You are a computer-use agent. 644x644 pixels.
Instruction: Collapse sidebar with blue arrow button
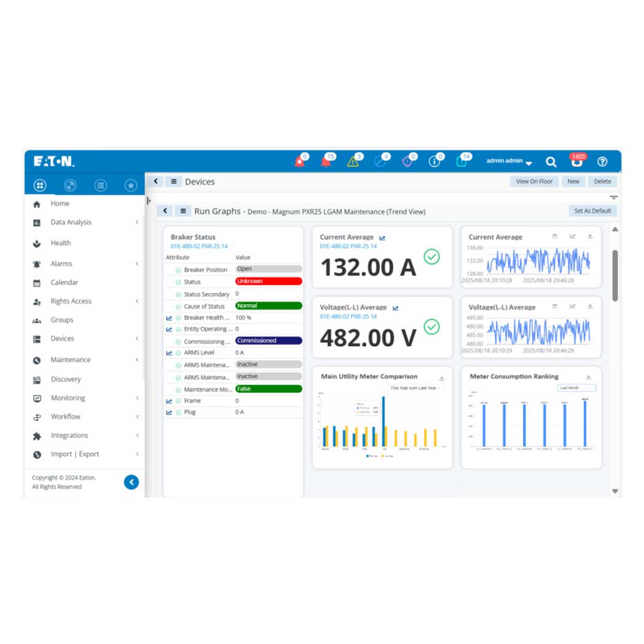131,482
